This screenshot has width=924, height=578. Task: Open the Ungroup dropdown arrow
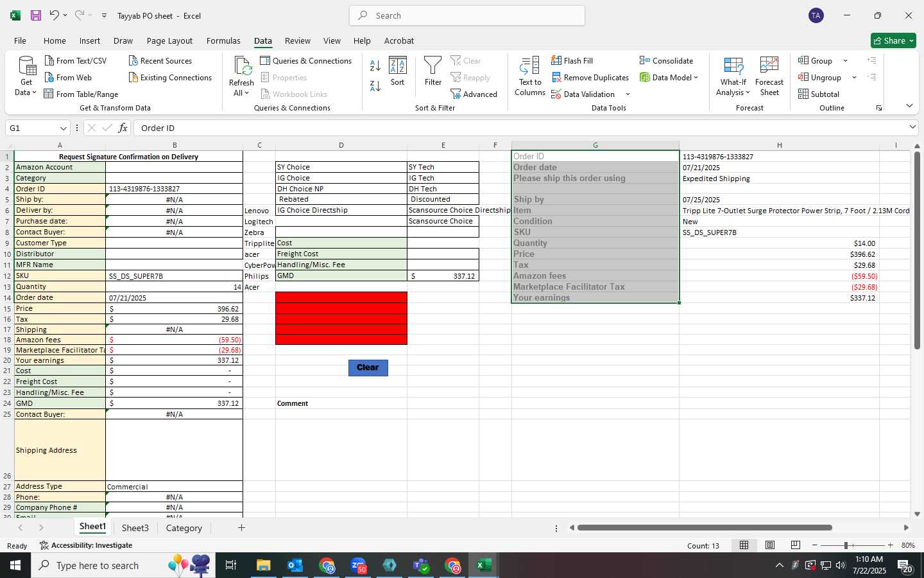854,77
